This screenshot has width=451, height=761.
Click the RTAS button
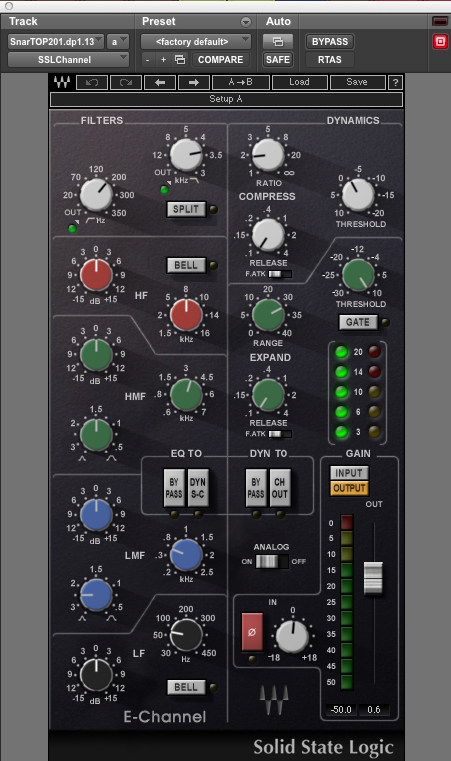point(330,60)
